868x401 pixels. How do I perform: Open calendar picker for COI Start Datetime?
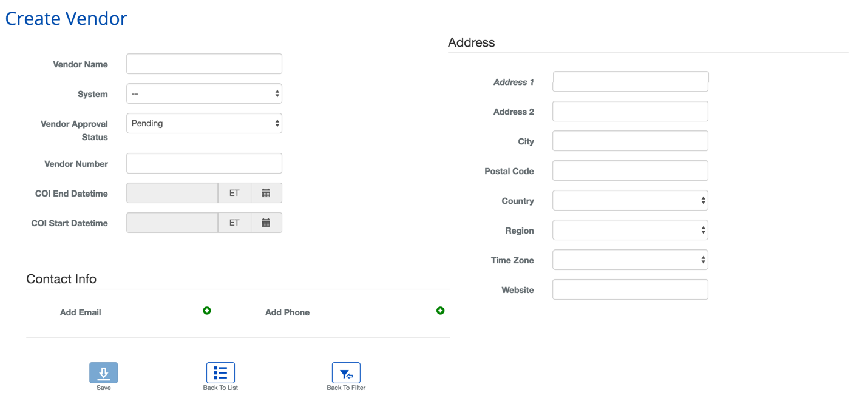tap(266, 223)
